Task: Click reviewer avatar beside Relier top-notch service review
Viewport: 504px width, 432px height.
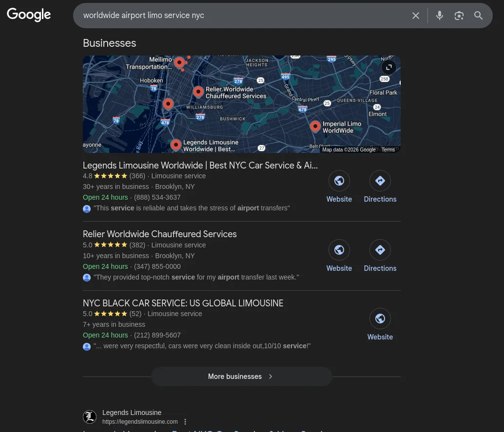Action: 87,278
